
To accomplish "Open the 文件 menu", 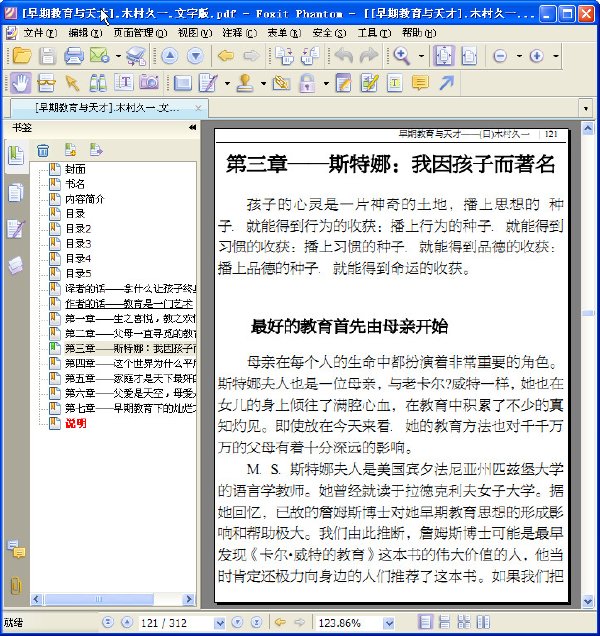I will click(x=39, y=33).
